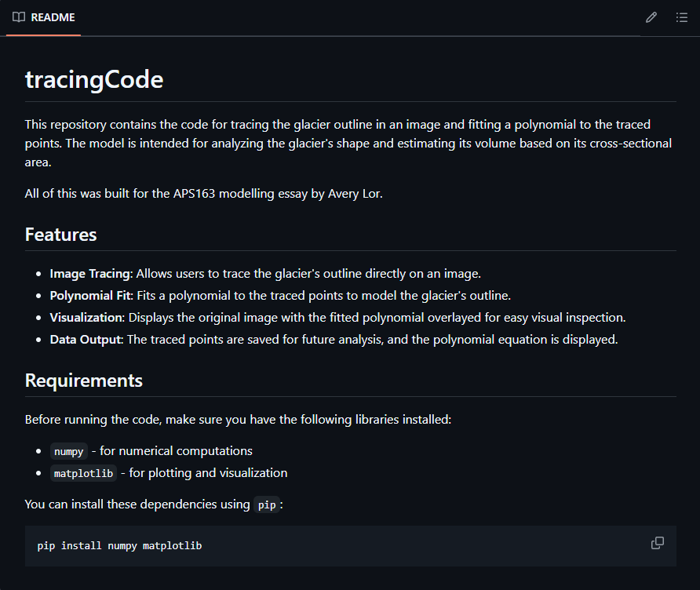Image resolution: width=700 pixels, height=590 pixels.
Task: Copy the pip install command
Action: (x=658, y=543)
